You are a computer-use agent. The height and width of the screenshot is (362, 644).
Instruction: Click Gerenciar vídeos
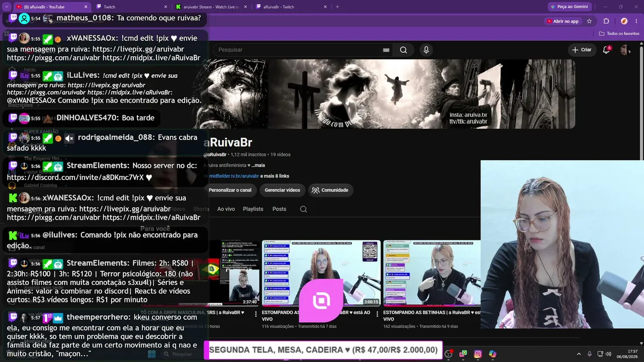click(282, 190)
